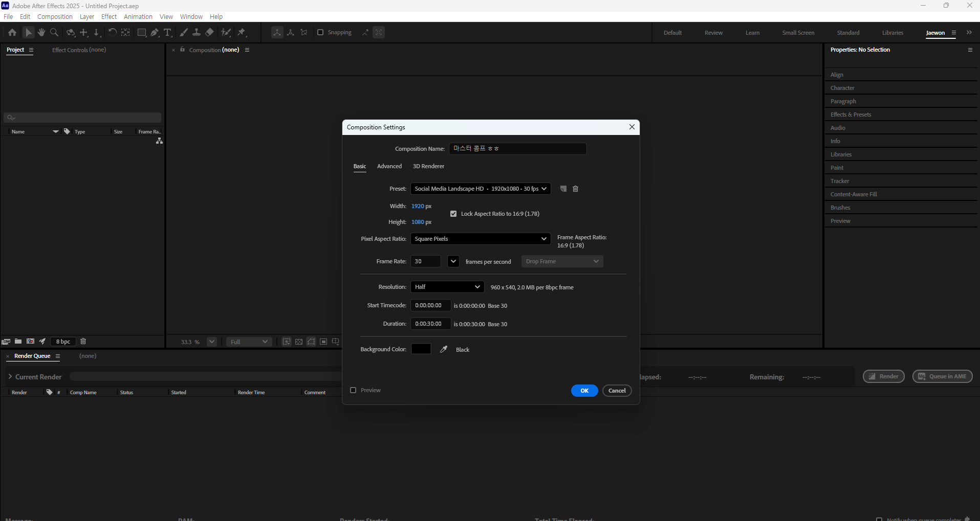Create a new folder in Project panel
This screenshot has height=521, width=980.
[18, 342]
